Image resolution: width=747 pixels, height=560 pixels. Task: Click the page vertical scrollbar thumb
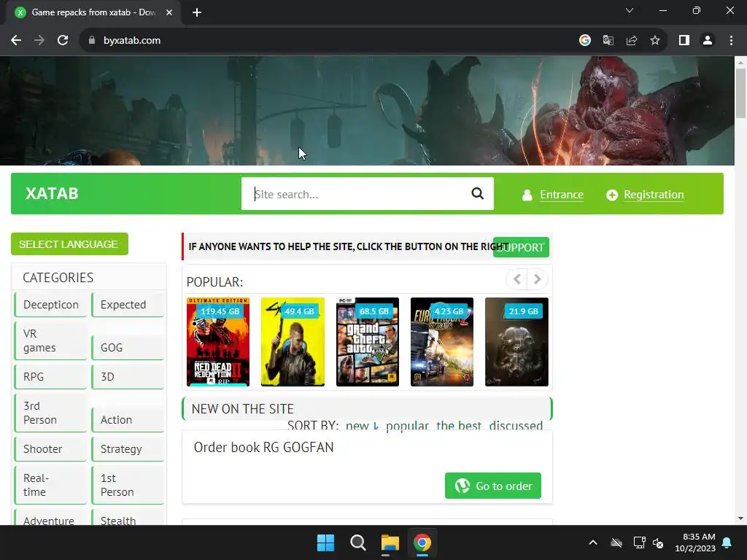[740, 93]
